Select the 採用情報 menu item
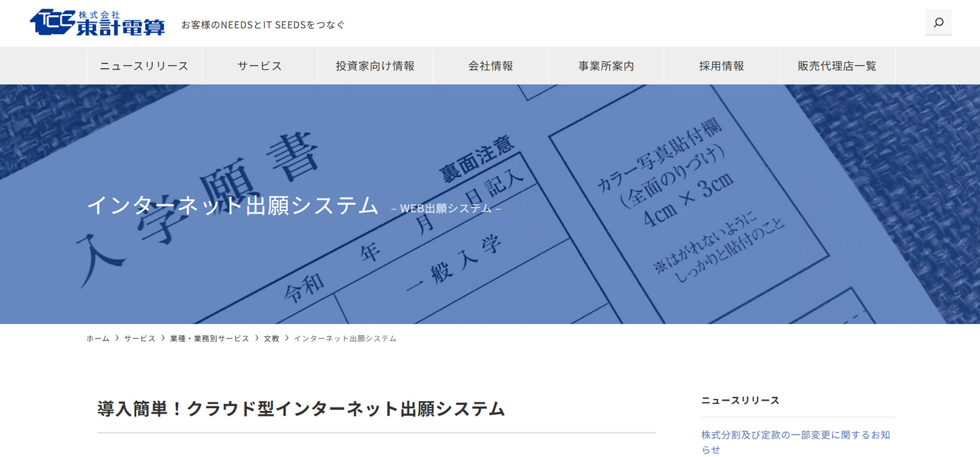Viewport: 980px width, 457px height. [722, 66]
